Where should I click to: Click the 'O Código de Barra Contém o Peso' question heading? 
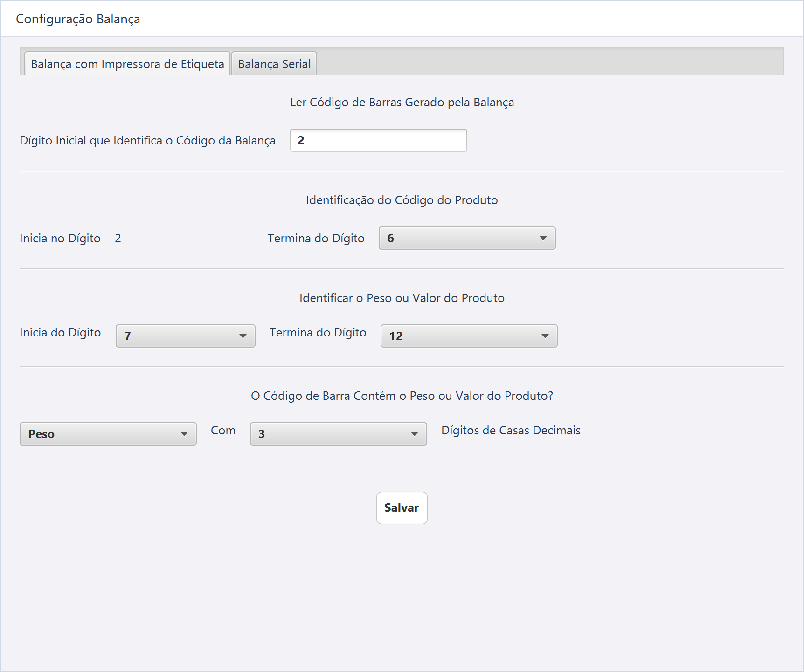(x=402, y=396)
